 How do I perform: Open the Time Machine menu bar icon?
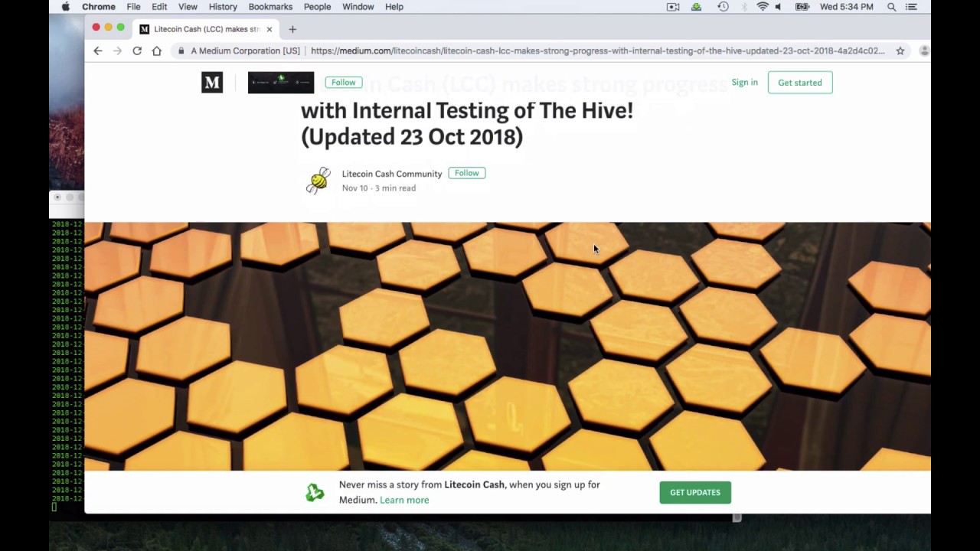tap(723, 7)
